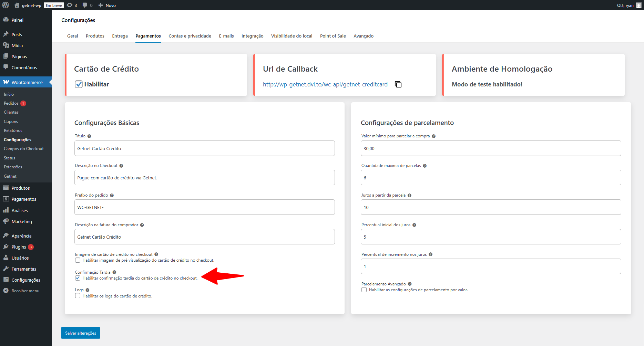Open the getnet-creditcard callback URL link
The image size is (644, 346).
point(325,84)
